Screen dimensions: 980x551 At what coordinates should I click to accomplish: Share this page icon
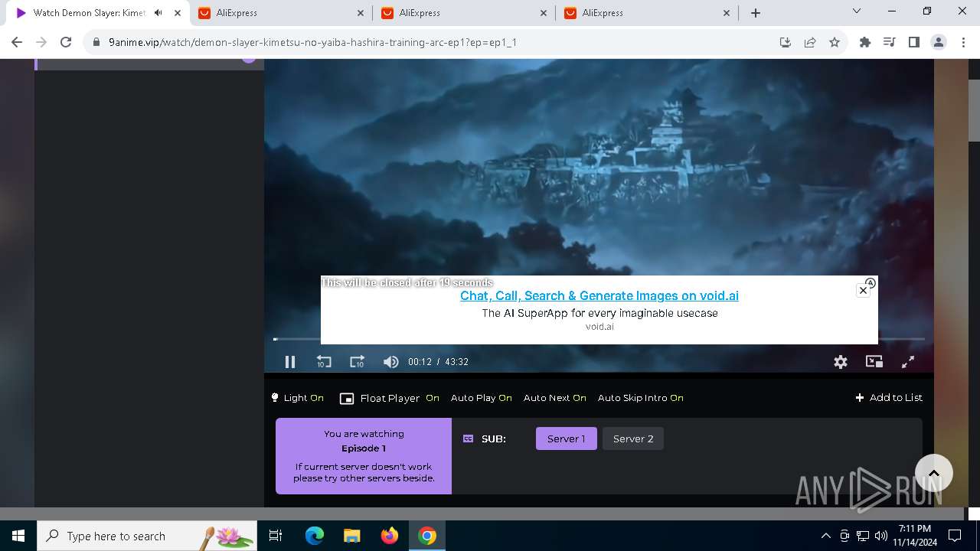click(x=810, y=43)
